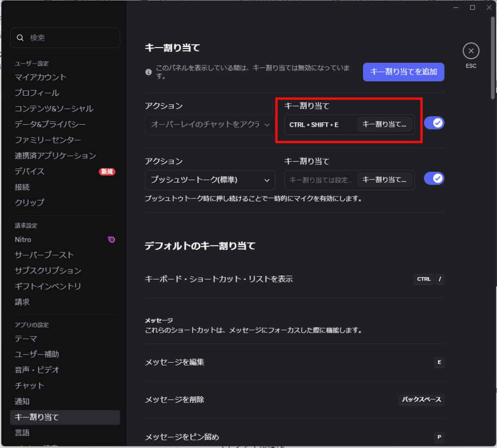
Task: Click the キー割り当てを追加 button
Action: (403, 72)
